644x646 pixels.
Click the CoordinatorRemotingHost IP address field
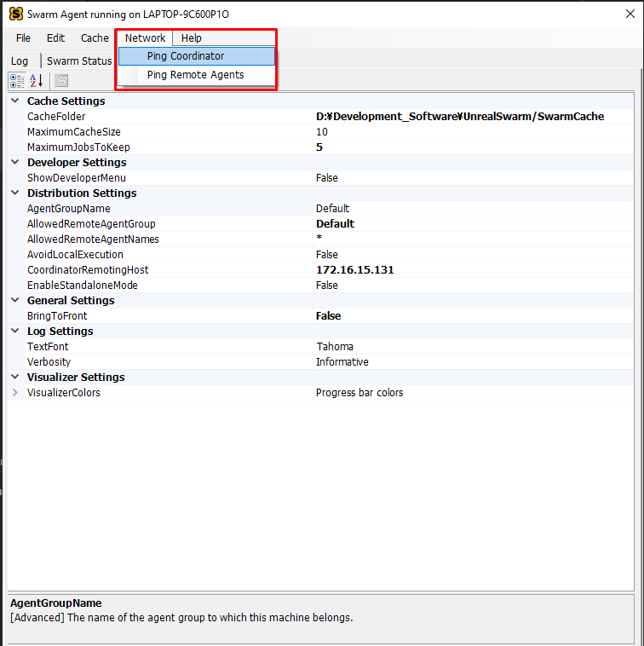[x=354, y=270]
